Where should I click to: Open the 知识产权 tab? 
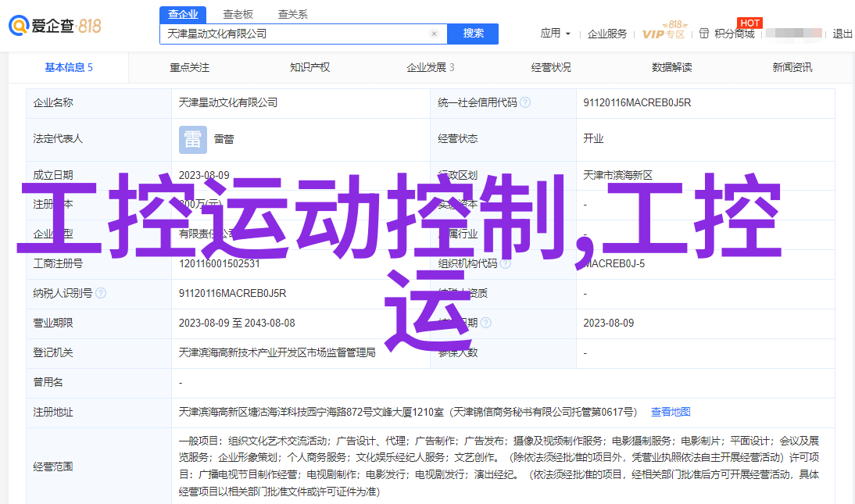[309, 68]
